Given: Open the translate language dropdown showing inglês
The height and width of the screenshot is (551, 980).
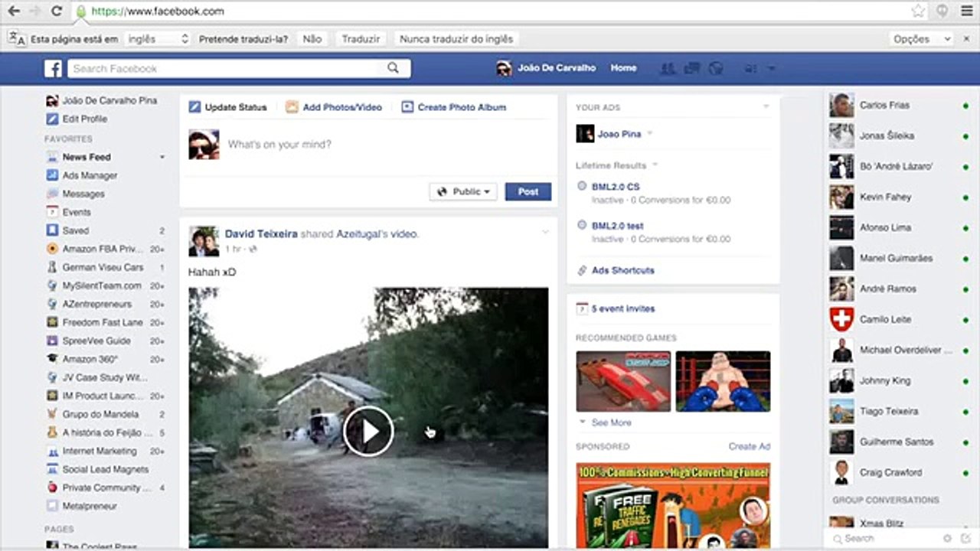Looking at the screenshot, I should pos(157,39).
